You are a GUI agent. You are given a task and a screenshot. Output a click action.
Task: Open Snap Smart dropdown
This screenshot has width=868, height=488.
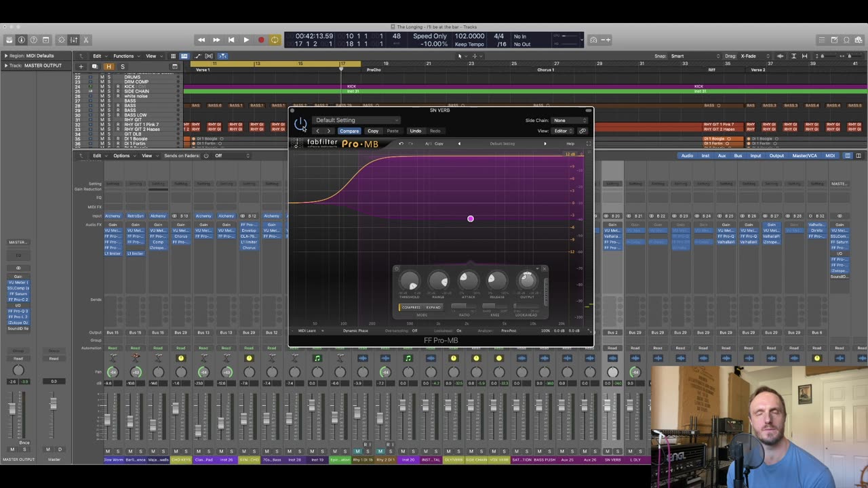[x=694, y=56]
